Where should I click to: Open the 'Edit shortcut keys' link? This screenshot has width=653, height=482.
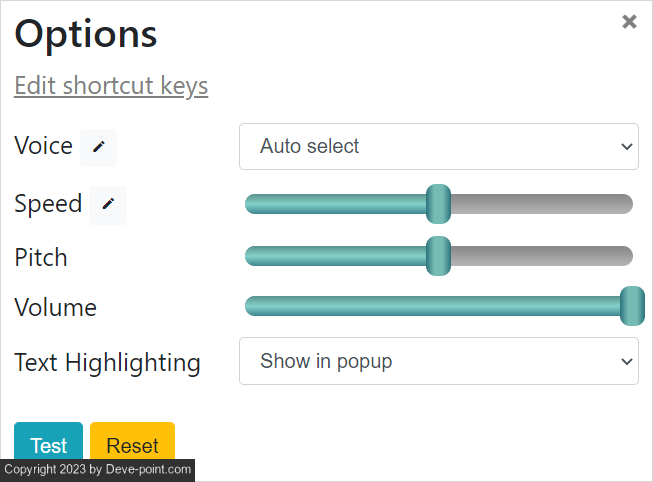click(x=111, y=86)
